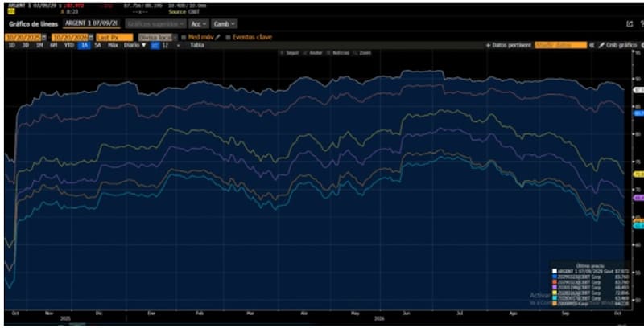644x328 pixels.
Task: Click the blue 83.7 price axis marker
Action: pos(639,113)
